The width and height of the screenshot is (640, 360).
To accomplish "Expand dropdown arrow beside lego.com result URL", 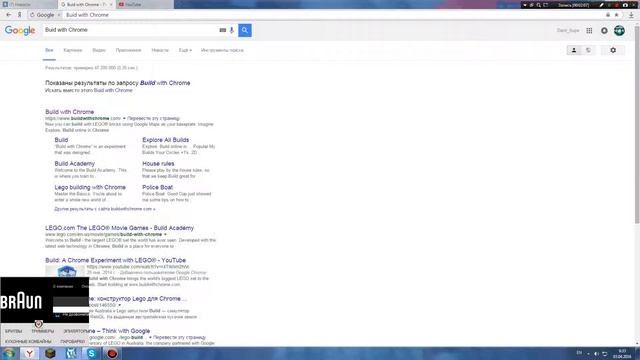I will click(165, 235).
